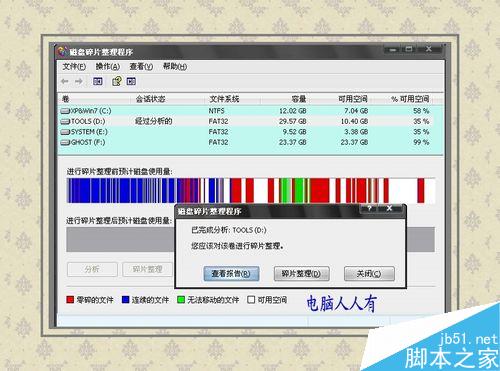Maximize the Disk Defragmenter window
This screenshot has width=500, height=371.
coord(409,50)
